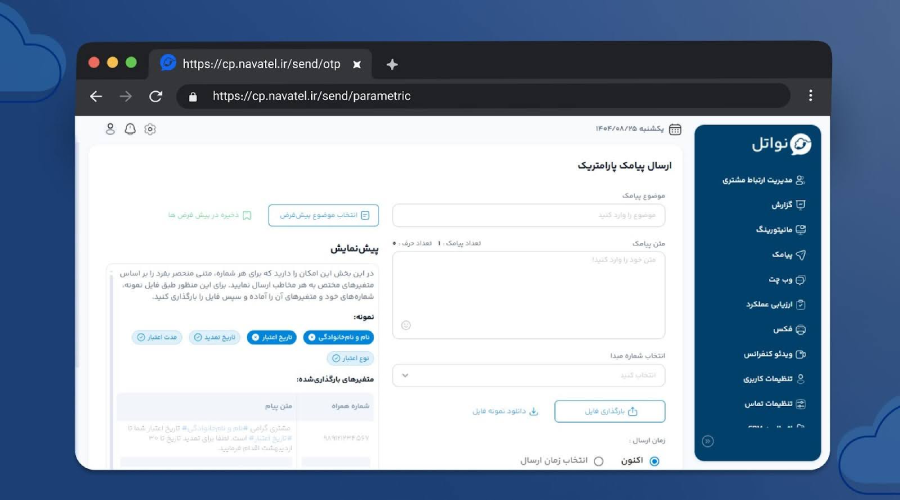Open مدیریت ارتباط مشتری in the sidebar
This screenshot has height=500, width=900.
tap(763, 180)
